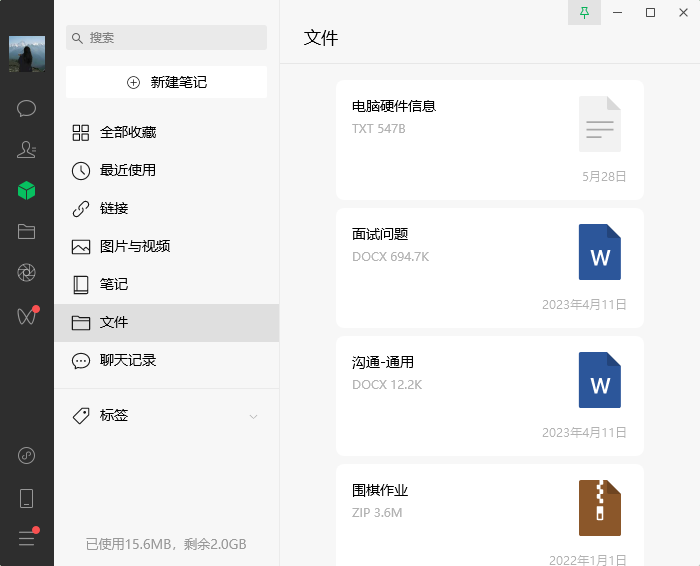The width and height of the screenshot is (700, 566).
Task: Open the 沟通-通用 file title
Action: tap(383, 362)
